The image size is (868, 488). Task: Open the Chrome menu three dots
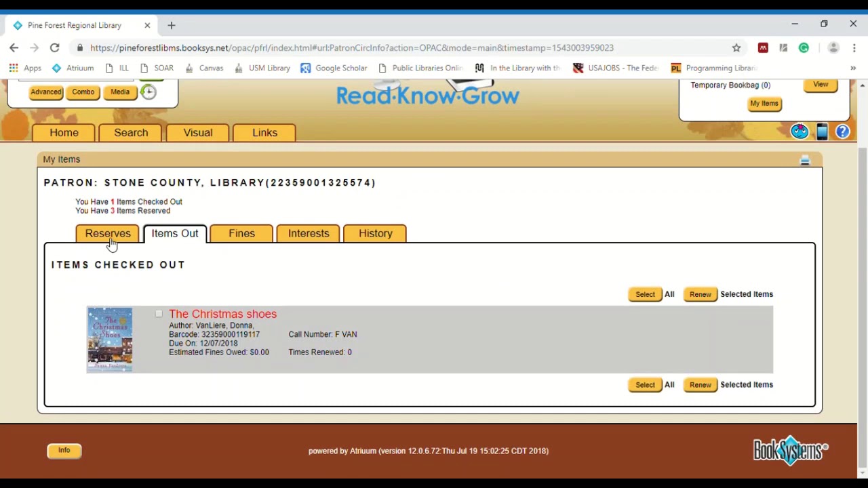pyautogui.click(x=854, y=48)
